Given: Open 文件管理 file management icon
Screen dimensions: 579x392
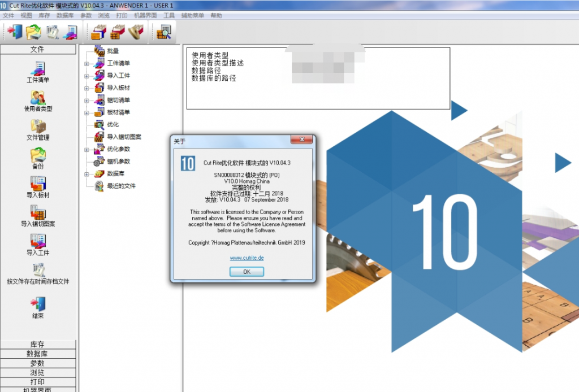Looking at the screenshot, I should pos(38,129).
